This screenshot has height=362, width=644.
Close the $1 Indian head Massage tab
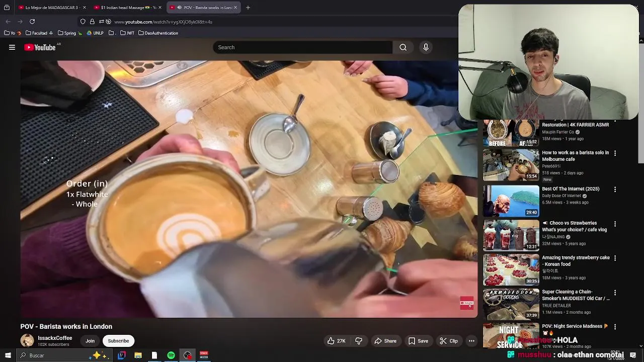tap(160, 8)
